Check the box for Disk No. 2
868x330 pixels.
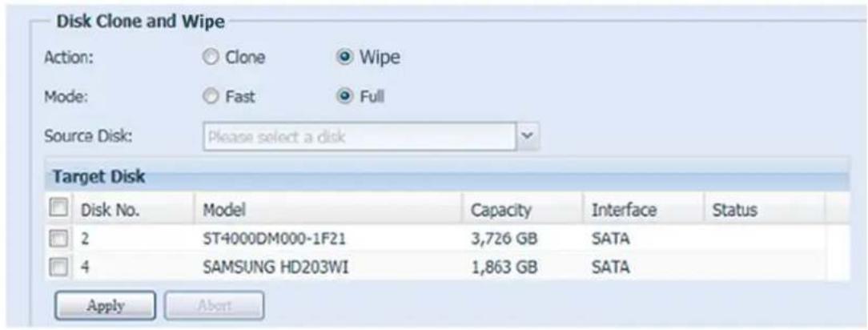click(59, 237)
